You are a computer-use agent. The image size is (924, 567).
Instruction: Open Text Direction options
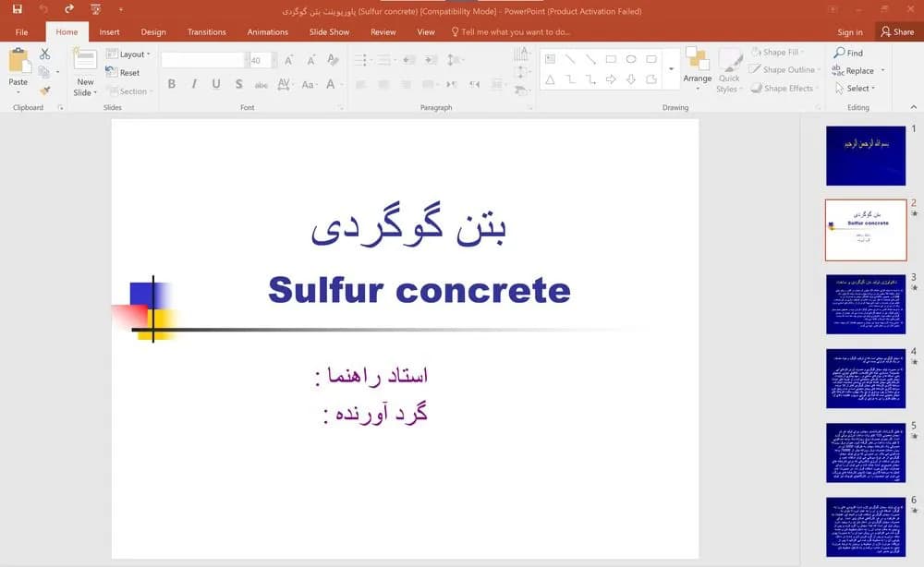(x=521, y=54)
